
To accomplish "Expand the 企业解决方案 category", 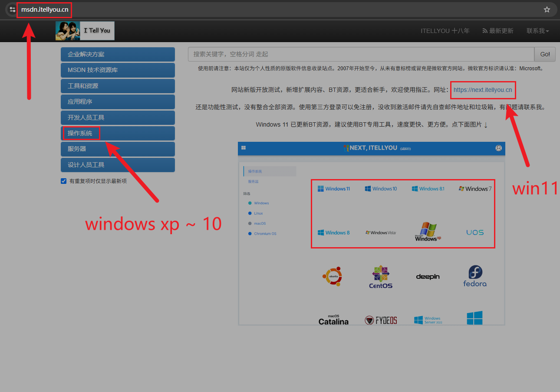I will tap(118, 55).
